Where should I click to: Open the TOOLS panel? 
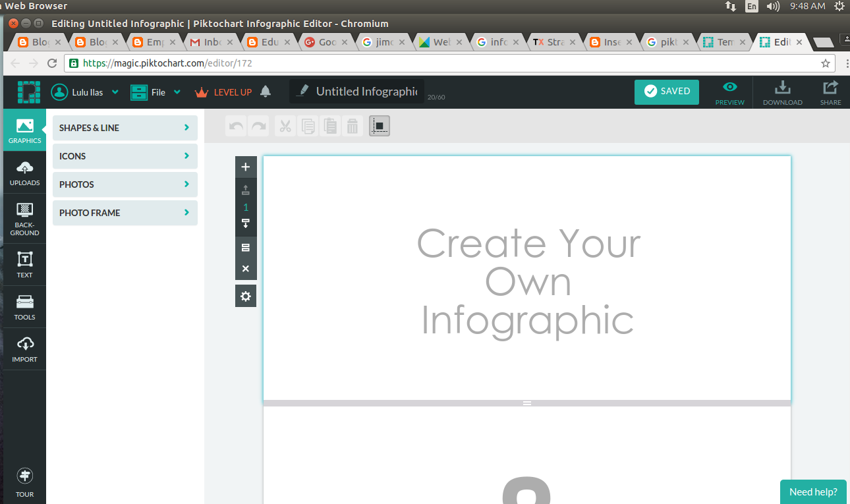coord(24,307)
